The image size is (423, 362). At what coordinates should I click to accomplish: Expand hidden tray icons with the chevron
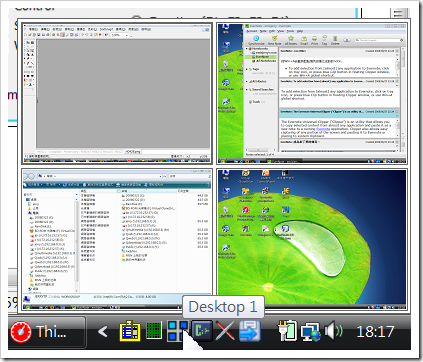(103, 331)
